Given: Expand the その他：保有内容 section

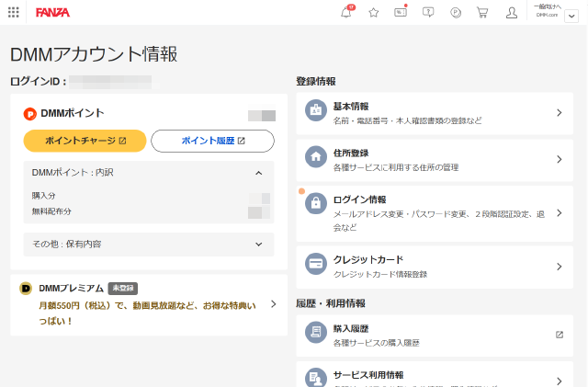Looking at the screenshot, I should point(149,245).
